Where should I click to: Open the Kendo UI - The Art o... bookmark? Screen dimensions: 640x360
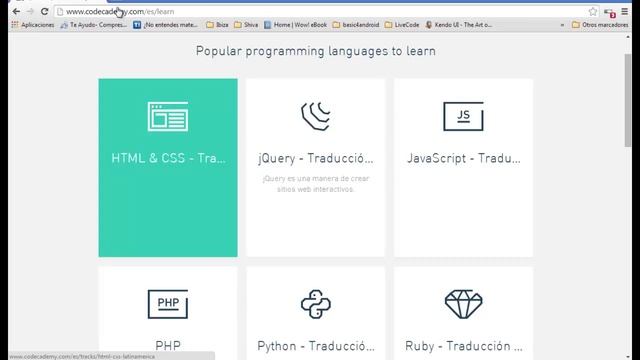[x=459, y=25]
